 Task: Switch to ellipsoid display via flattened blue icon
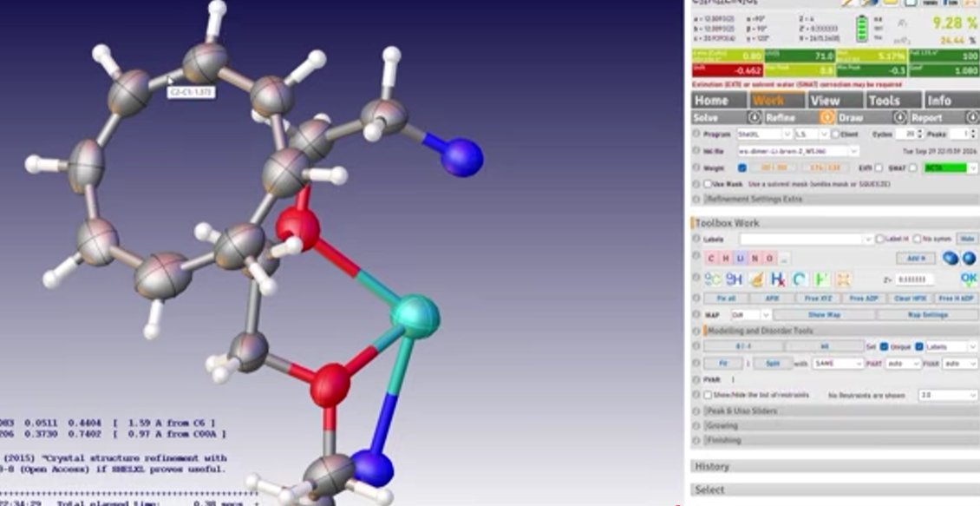[x=951, y=258]
